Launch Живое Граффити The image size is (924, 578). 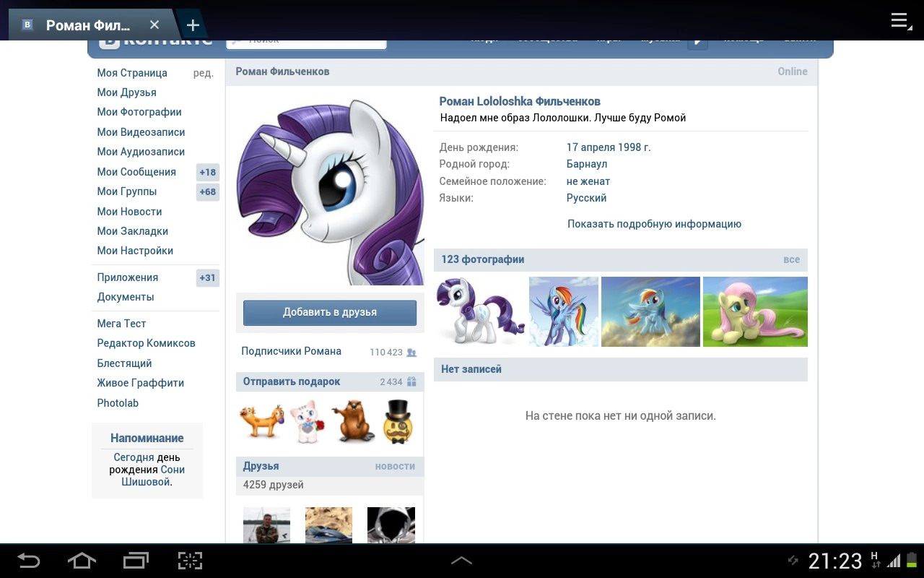[x=141, y=383]
